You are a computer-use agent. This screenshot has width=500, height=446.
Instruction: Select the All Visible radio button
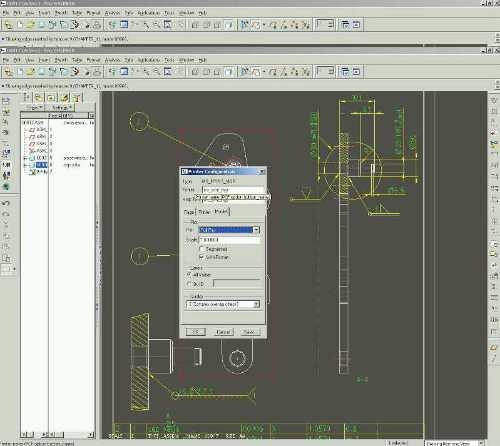pos(189,275)
